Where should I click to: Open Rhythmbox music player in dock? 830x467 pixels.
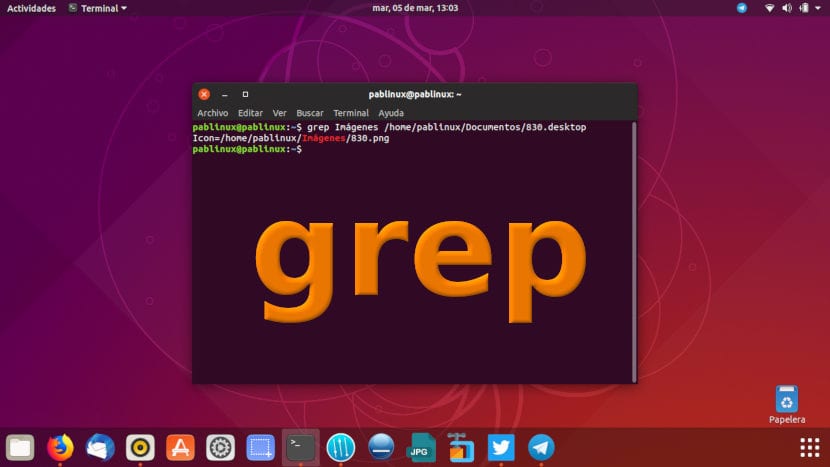pos(140,448)
